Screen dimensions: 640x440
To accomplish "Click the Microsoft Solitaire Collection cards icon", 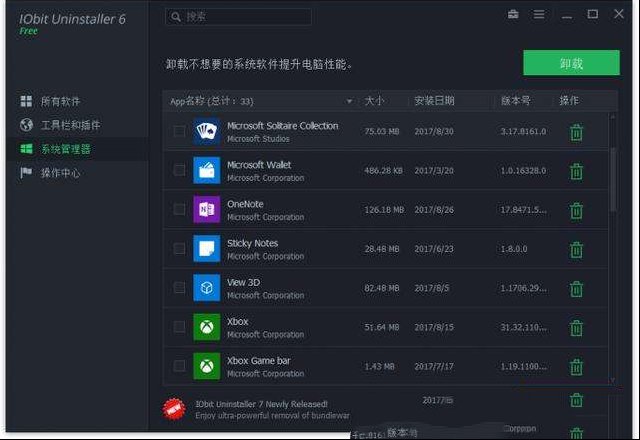I will click(x=207, y=131).
